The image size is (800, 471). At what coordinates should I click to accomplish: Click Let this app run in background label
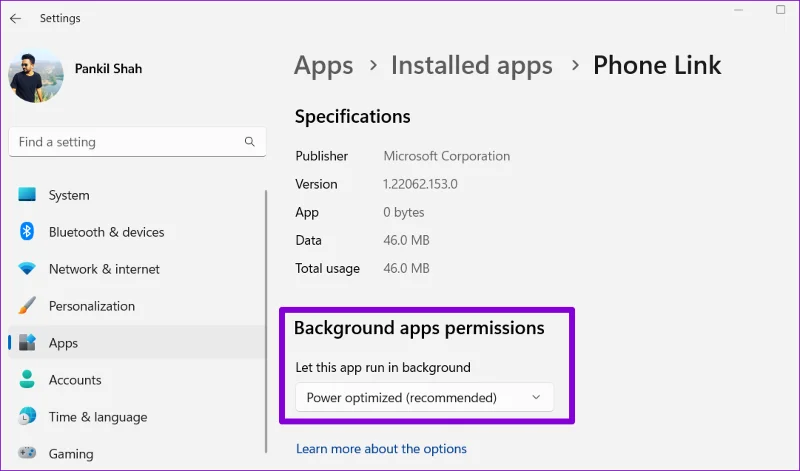pyautogui.click(x=383, y=367)
